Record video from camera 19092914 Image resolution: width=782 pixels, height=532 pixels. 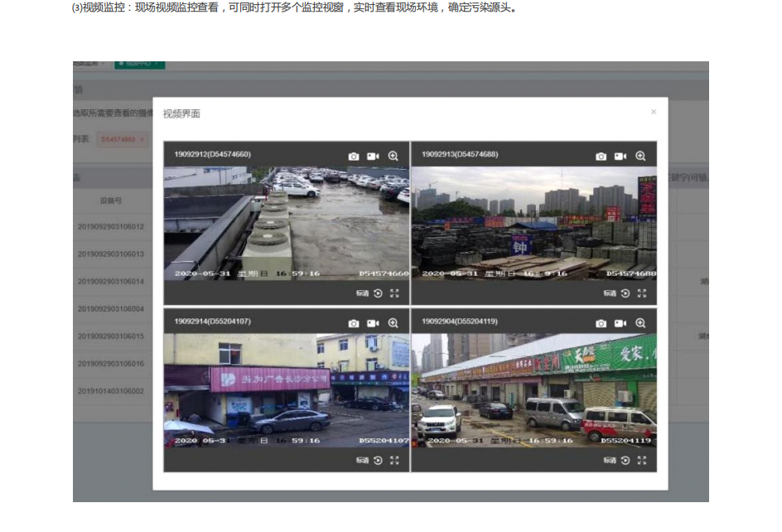pyautogui.click(x=373, y=323)
